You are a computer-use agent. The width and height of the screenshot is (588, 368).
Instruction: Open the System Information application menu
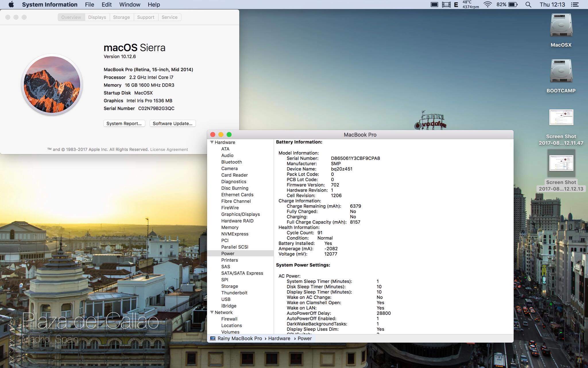(x=50, y=5)
